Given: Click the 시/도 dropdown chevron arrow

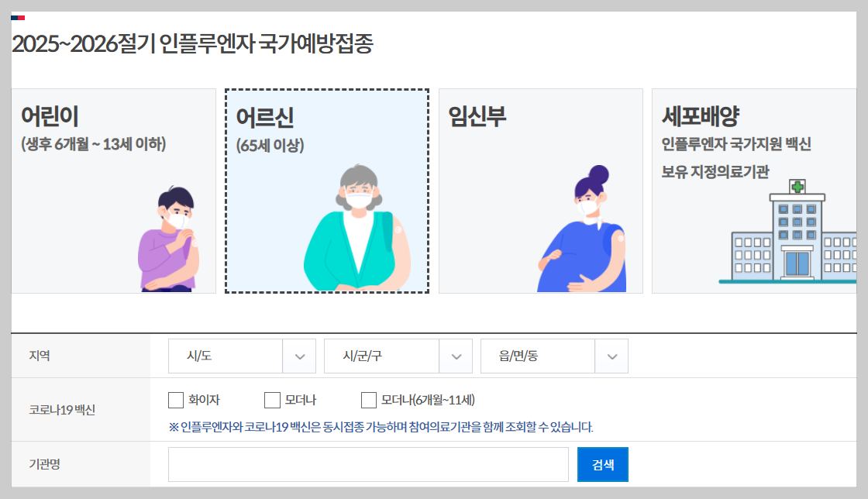Looking at the screenshot, I should tap(299, 356).
